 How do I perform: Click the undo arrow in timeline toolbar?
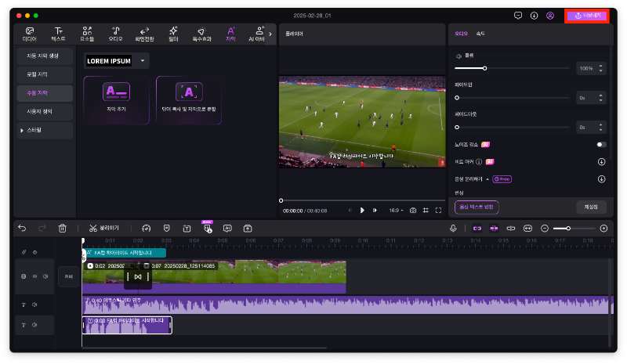point(22,228)
